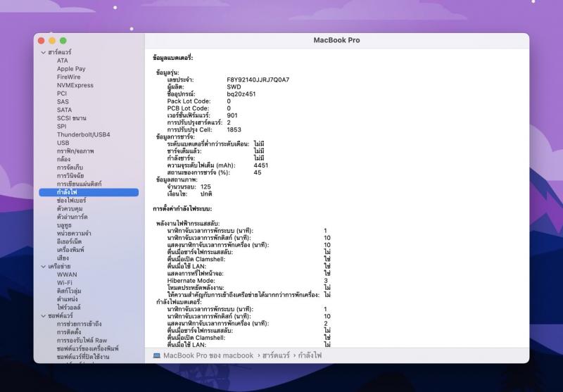Viewport: 563px width, 392px height.
Task: Select ดิสก์โวลุ่ม in sidebar
Action: (69, 291)
